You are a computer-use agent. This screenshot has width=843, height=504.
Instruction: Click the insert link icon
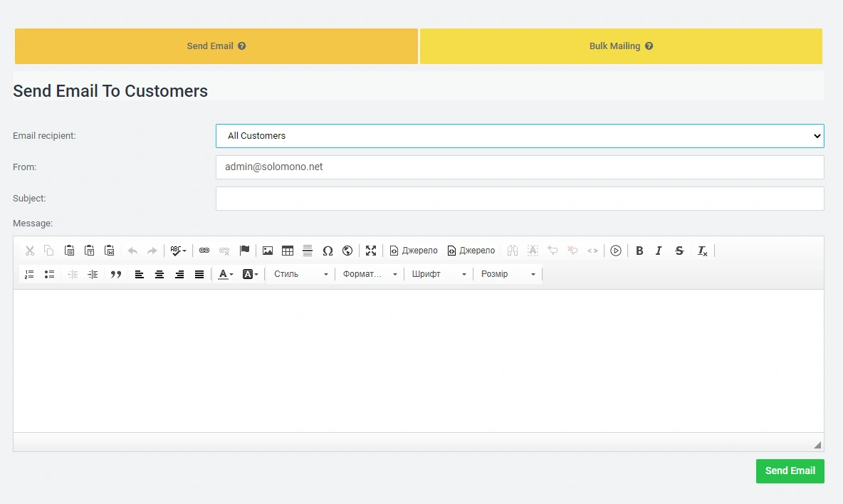click(x=204, y=251)
